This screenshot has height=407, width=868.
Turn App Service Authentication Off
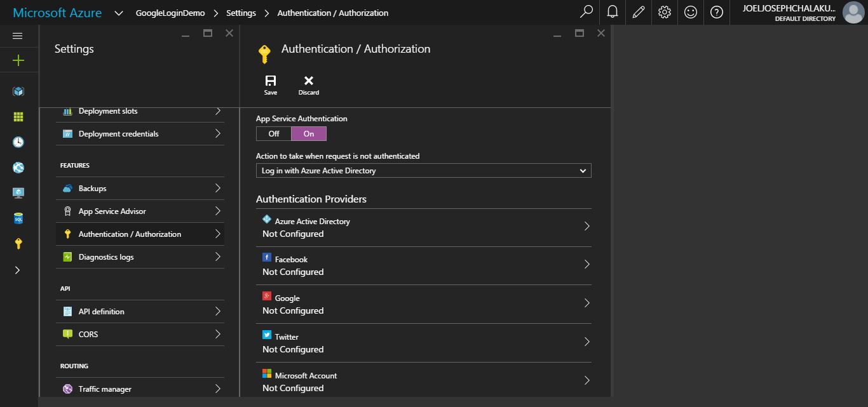pyautogui.click(x=274, y=133)
